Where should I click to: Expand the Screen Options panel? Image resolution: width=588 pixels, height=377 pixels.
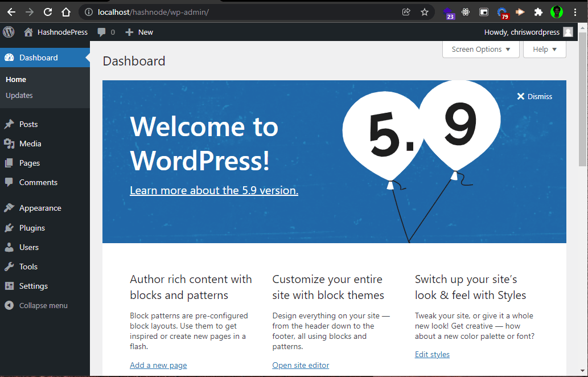(481, 49)
